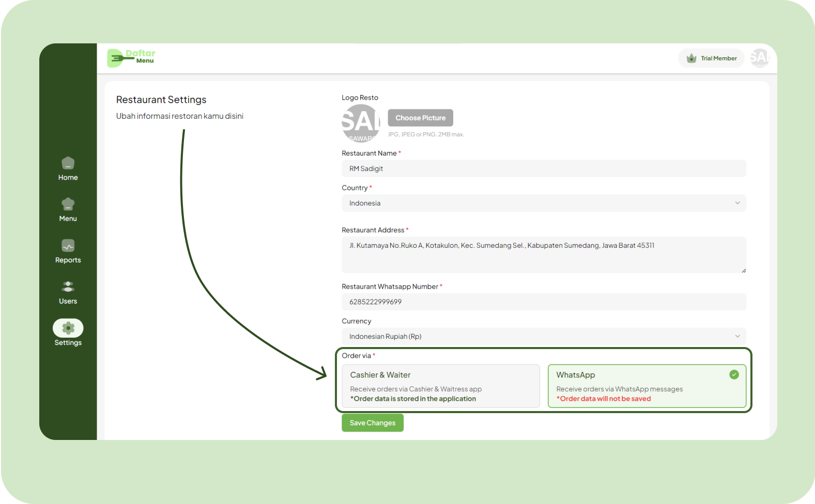Click the Home icon in sidebar
This screenshot has width=815, height=504.
(x=68, y=163)
